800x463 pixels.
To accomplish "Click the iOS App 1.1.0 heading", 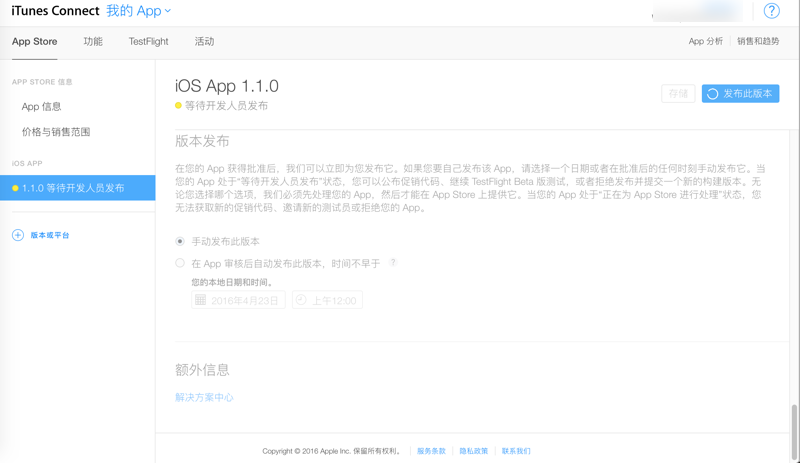I will [227, 86].
